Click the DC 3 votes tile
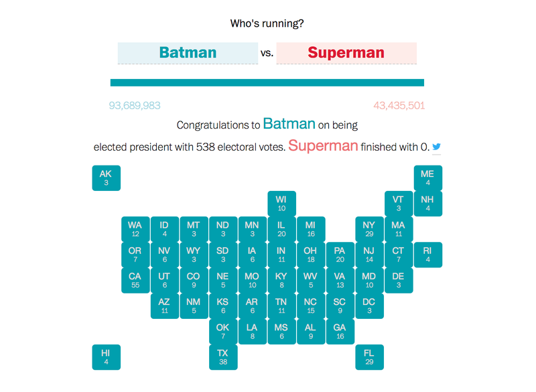Image resolution: width=536 pixels, height=392 pixels. click(x=370, y=306)
